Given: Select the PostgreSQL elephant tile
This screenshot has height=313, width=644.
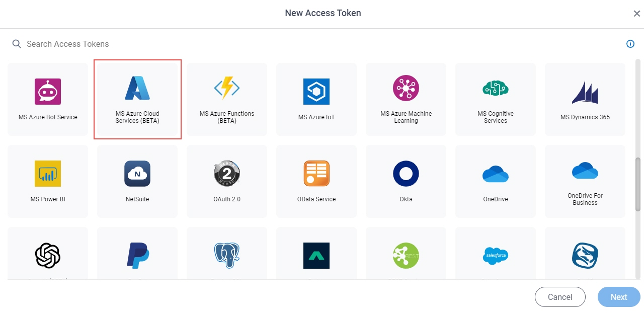Looking at the screenshot, I should point(227,253).
